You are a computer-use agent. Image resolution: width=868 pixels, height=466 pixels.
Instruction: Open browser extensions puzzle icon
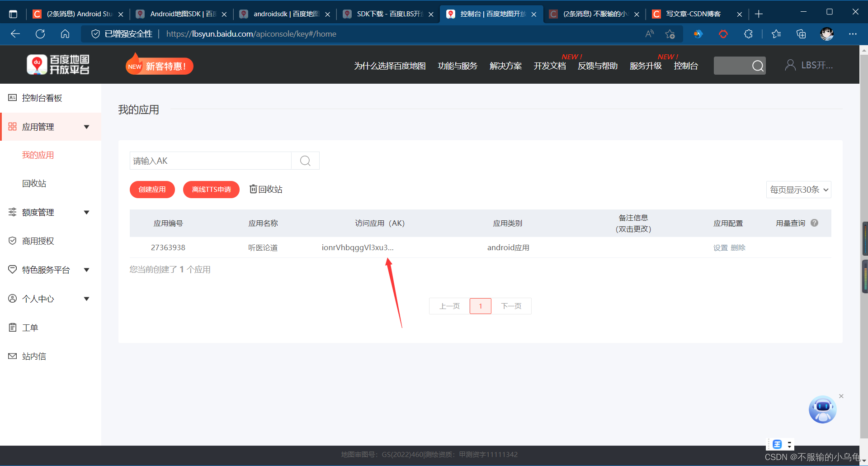coord(748,34)
